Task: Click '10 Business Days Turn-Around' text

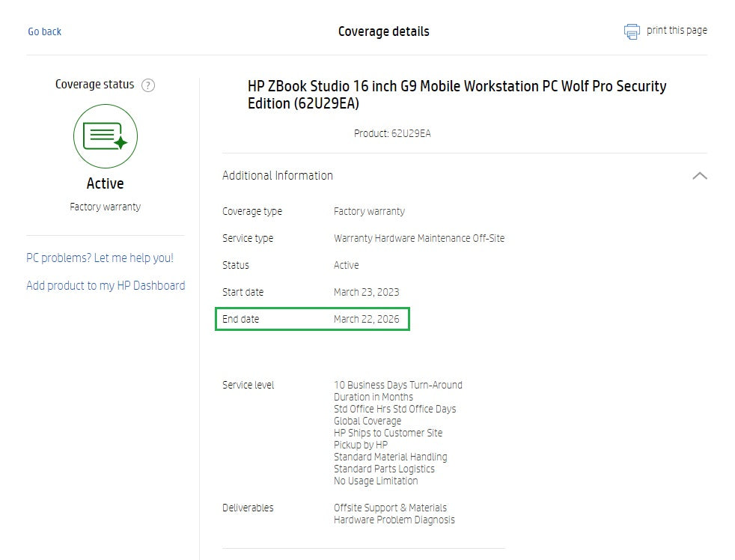Action: click(x=398, y=385)
